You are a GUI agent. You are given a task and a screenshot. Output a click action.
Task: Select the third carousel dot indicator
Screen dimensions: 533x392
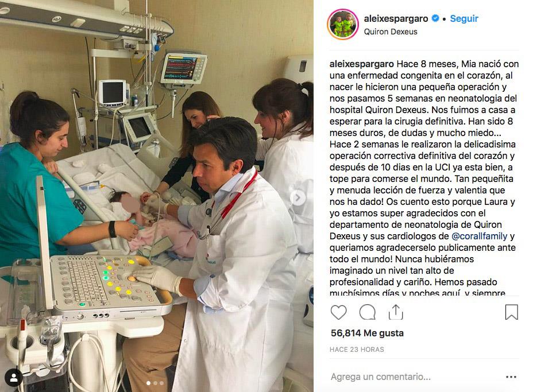pyautogui.click(x=162, y=383)
